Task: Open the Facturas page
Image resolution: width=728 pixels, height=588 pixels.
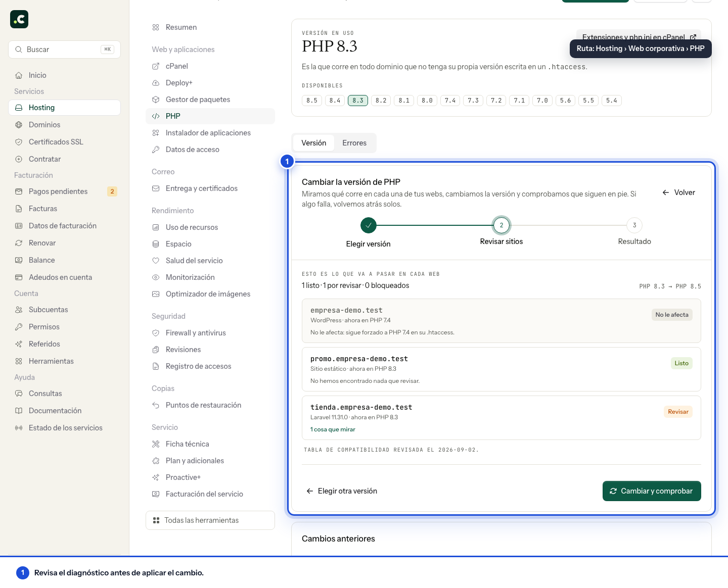Action: [x=64, y=209]
